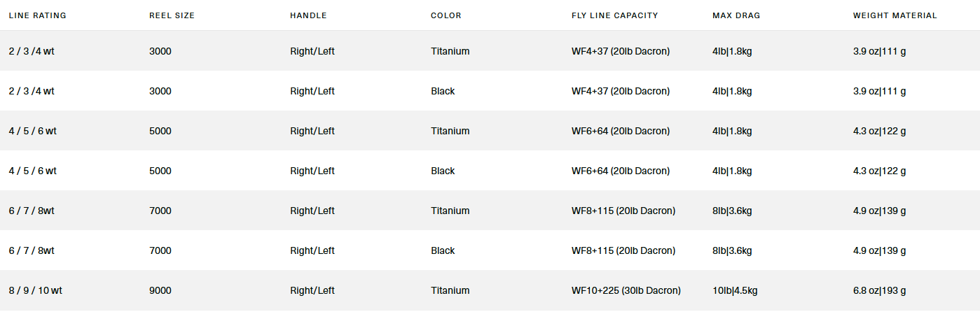Click Black color in first 3000 reel rows
This screenshot has width=980, height=312.
(x=443, y=91)
